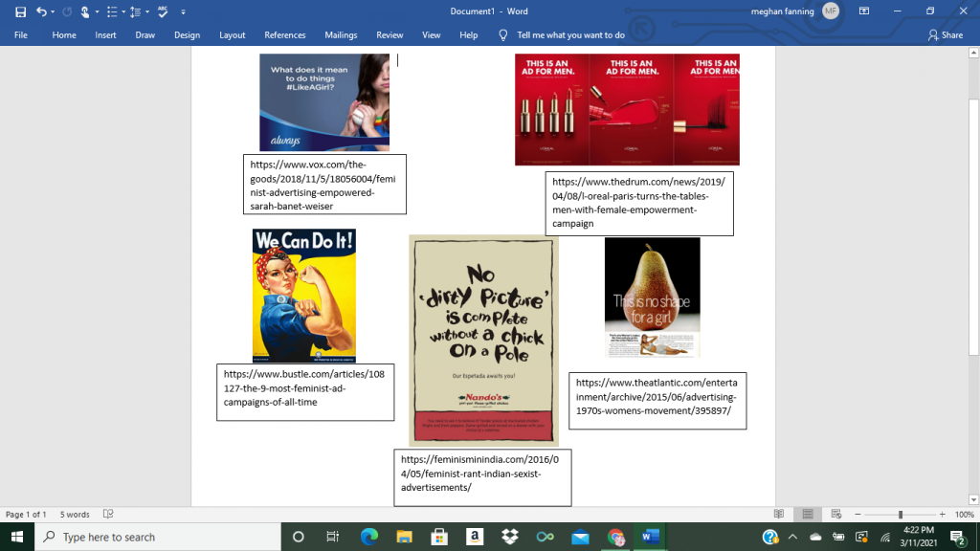Switch to the Home tab
Image resolution: width=980 pixels, height=551 pixels.
[64, 35]
